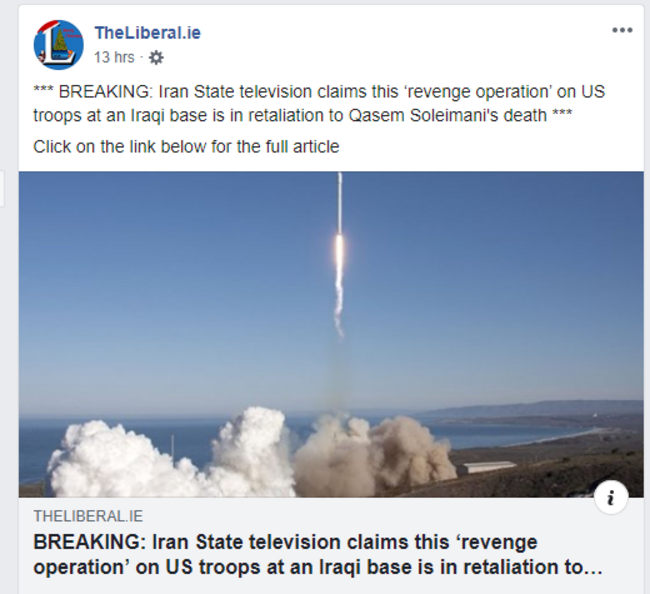Open TheLiberal.ie profile picture avatar

click(x=58, y=44)
